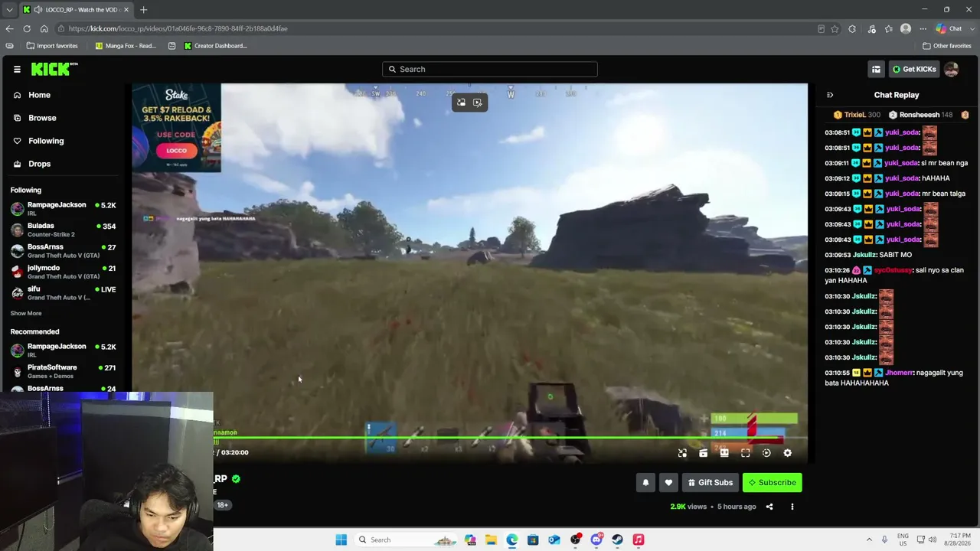Open the tab search dropdown
Screen dimensions: 980x551
click(9, 10)
